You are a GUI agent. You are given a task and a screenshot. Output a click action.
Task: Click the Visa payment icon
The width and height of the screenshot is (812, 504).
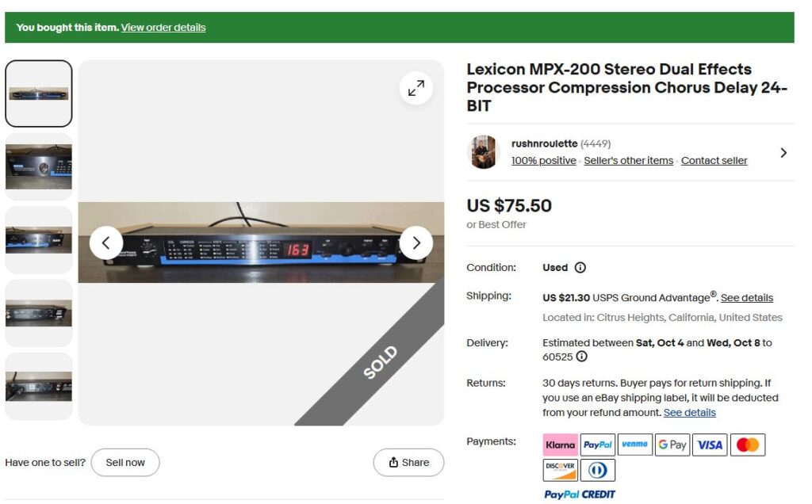[x=710, y=445]
